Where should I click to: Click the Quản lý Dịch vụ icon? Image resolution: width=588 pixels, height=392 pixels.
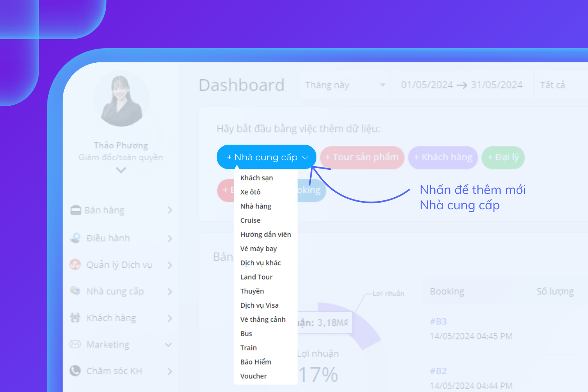(75, 265)
